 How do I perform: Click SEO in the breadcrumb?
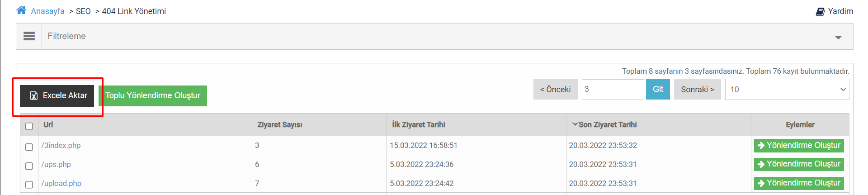click(83, 11)
